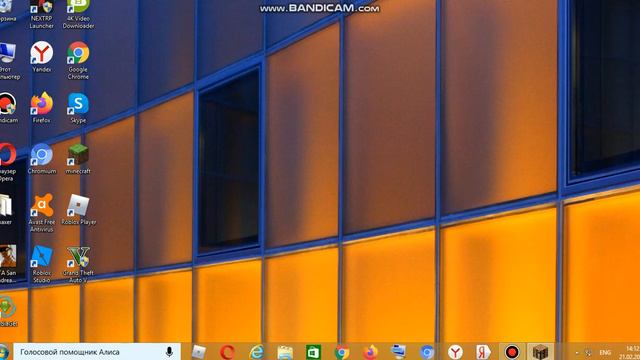Open the Opera browser desktop shortcut

tap(7, 162)
